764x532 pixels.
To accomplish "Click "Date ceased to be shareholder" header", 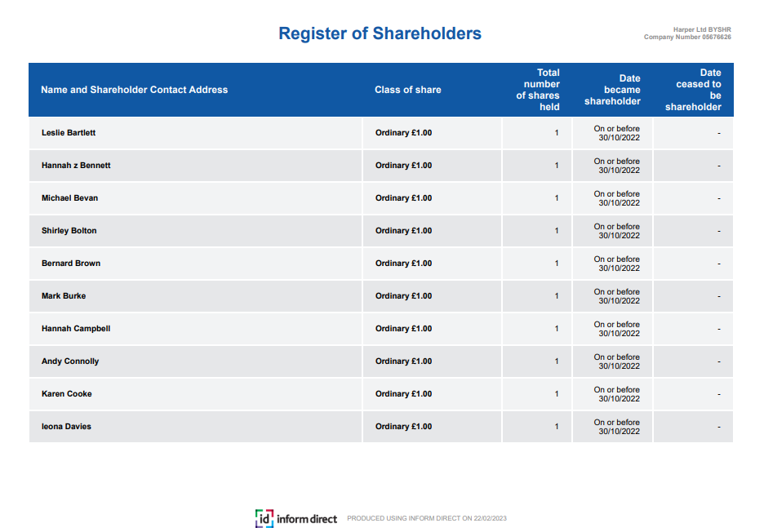I will click(x=694, y=90).
